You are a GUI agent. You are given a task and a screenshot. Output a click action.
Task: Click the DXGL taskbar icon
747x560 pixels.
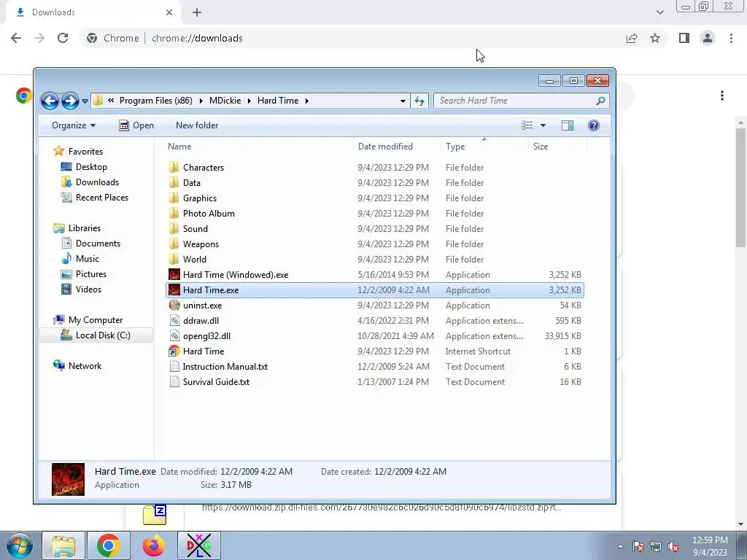pos(198,545)
